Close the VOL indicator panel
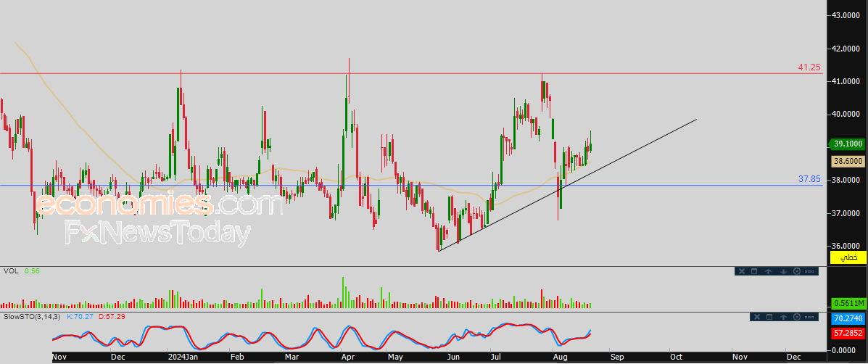The height and width of the screenshot is (364, 868). tap(742, 271)
